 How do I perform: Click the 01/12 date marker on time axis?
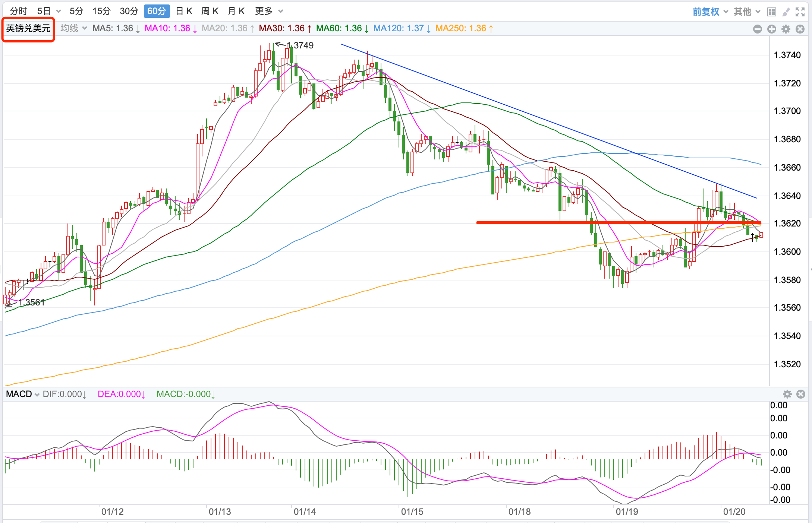(x=113, y=512)
